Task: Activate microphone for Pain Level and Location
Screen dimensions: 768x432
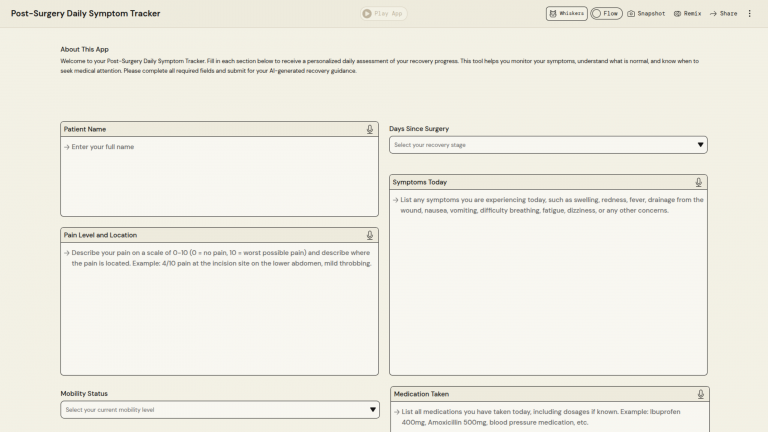Action: (370, 236)
